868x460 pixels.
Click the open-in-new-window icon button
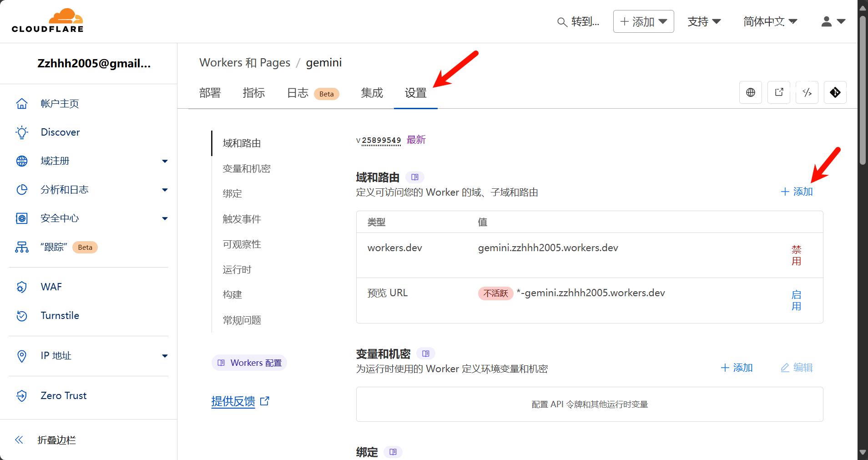pos(779,92)
